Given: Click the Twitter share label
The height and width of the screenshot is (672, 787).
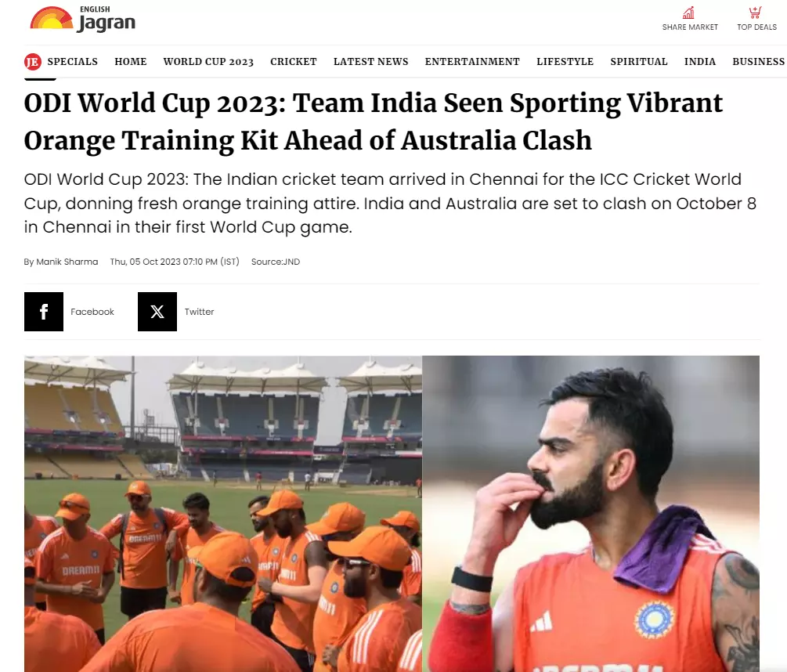Looking at the screenshot, I should pyautogui.click(x=199, y=312).
